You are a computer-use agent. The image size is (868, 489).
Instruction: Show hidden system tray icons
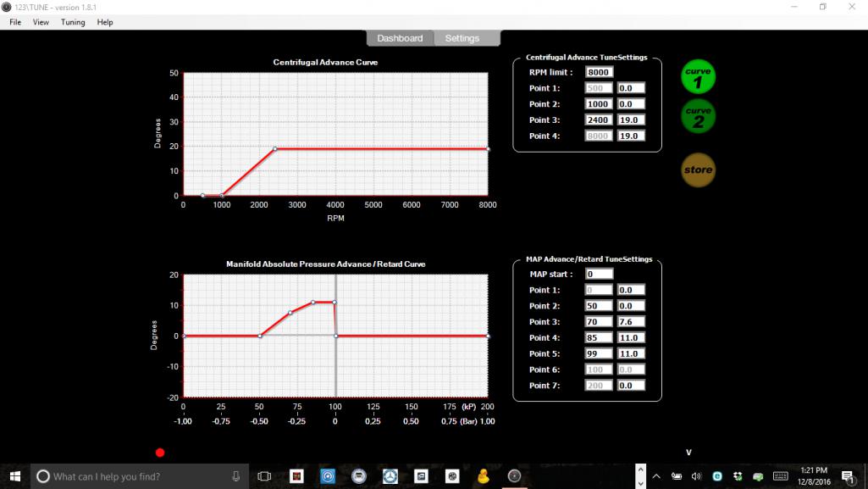coord(642,476)
